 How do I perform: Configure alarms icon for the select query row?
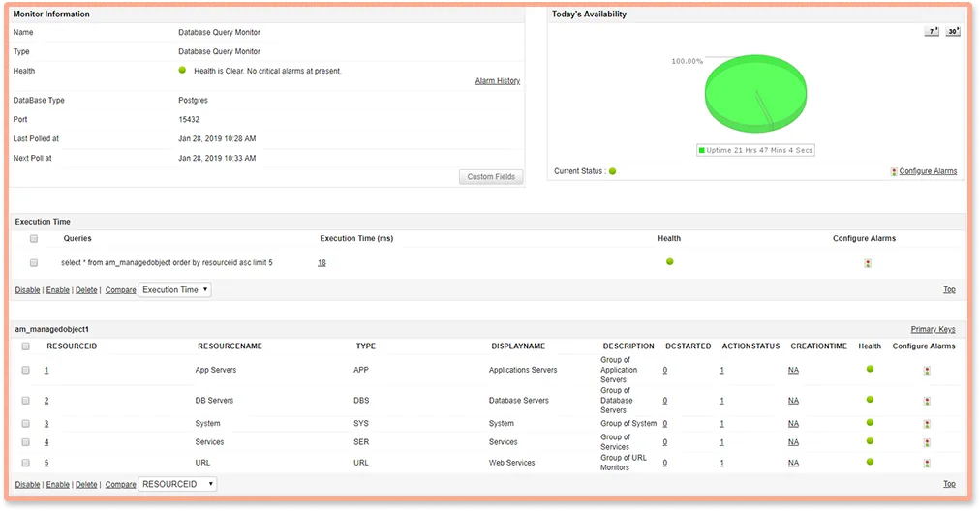coord(868,263)
